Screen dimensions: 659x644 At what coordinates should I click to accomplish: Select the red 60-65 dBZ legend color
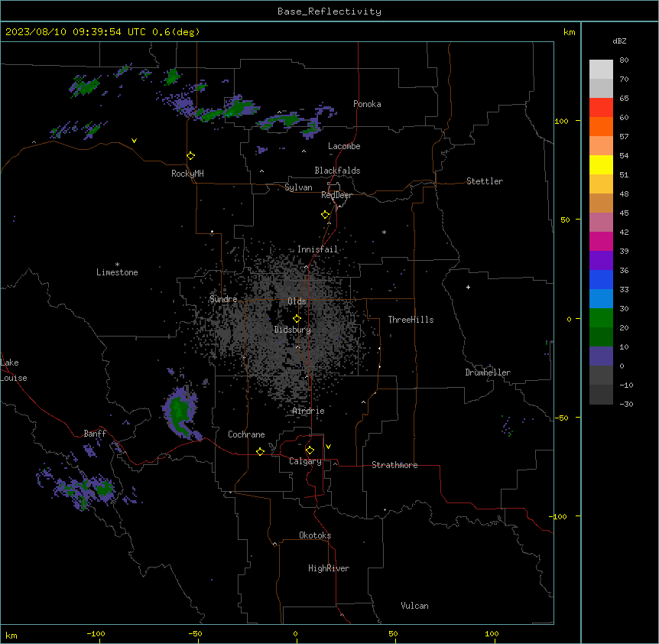coord(601,108)
